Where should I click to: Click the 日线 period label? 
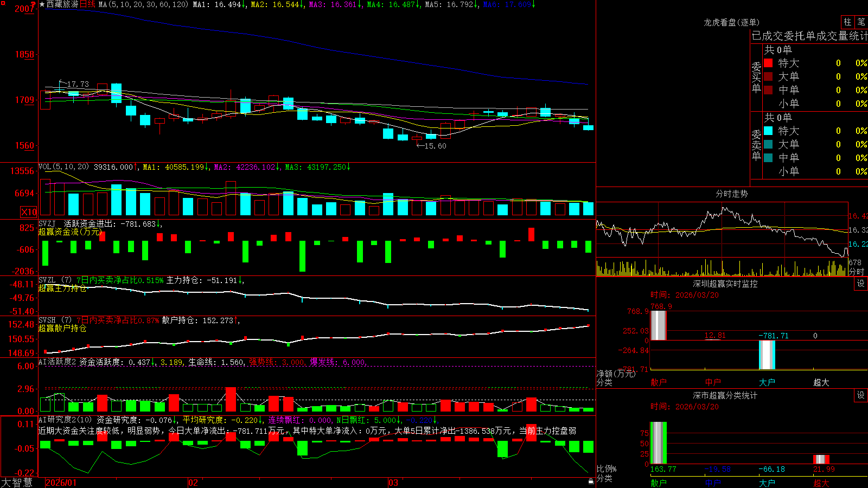point(87,4)
